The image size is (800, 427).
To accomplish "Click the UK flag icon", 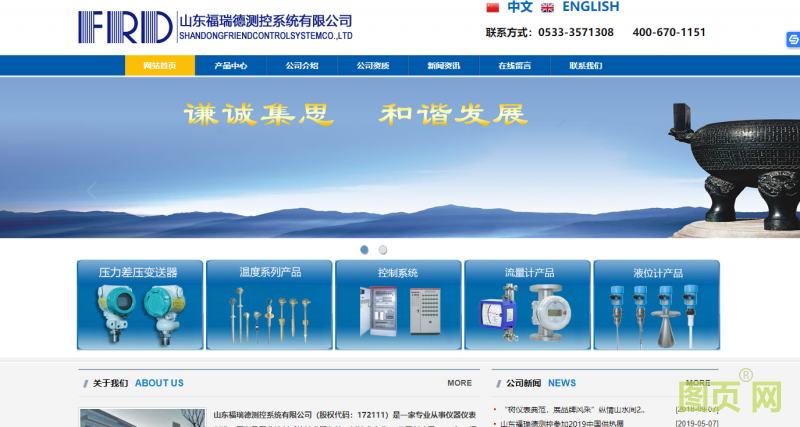I will 547,8.
